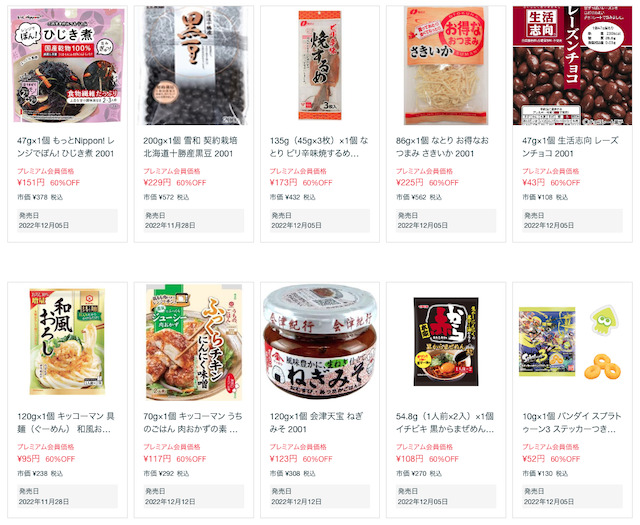This screenshot has height=525, width=640.
Task: Open the ねぎみそ jar image
Action: tap(320, 342)
